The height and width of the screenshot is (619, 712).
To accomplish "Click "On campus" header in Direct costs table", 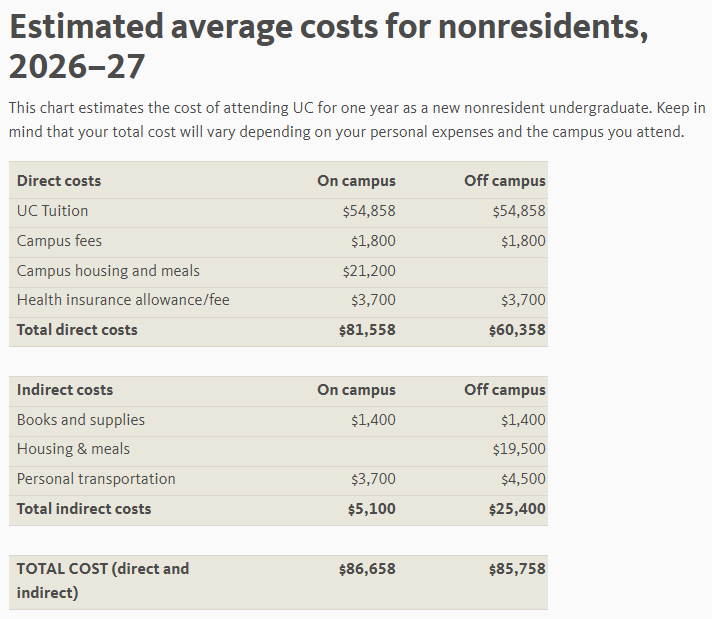I will coord(356,181).
